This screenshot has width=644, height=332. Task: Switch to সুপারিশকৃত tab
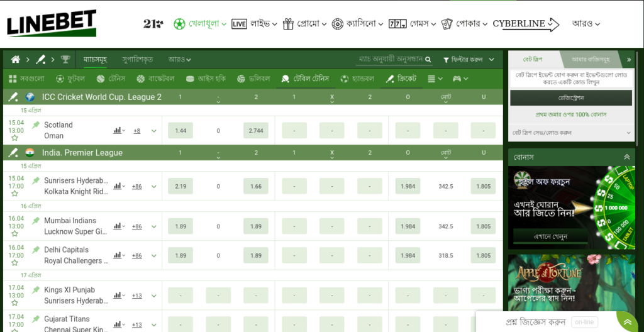point(138,60)
